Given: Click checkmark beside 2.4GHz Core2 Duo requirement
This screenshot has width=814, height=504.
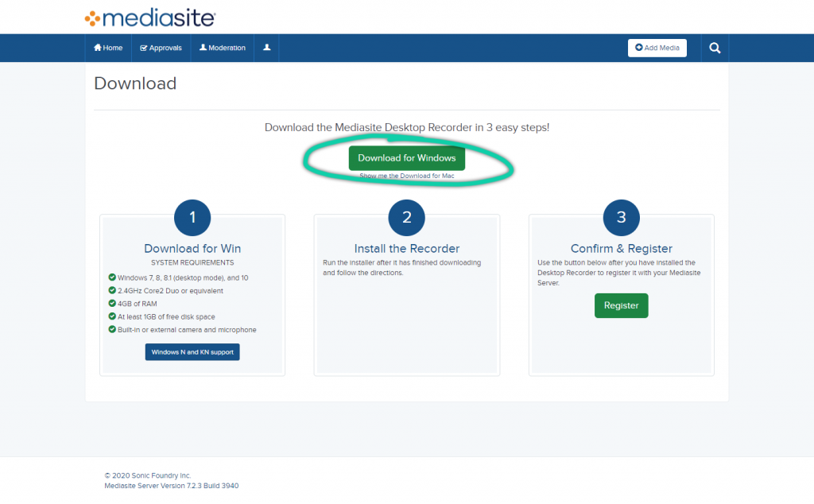Looking at the screenshot, I should 112,290.
